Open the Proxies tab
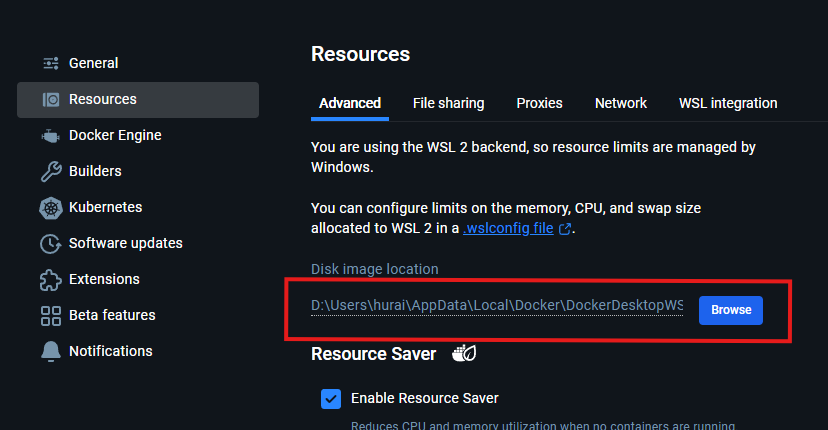 tap(539, 104)
